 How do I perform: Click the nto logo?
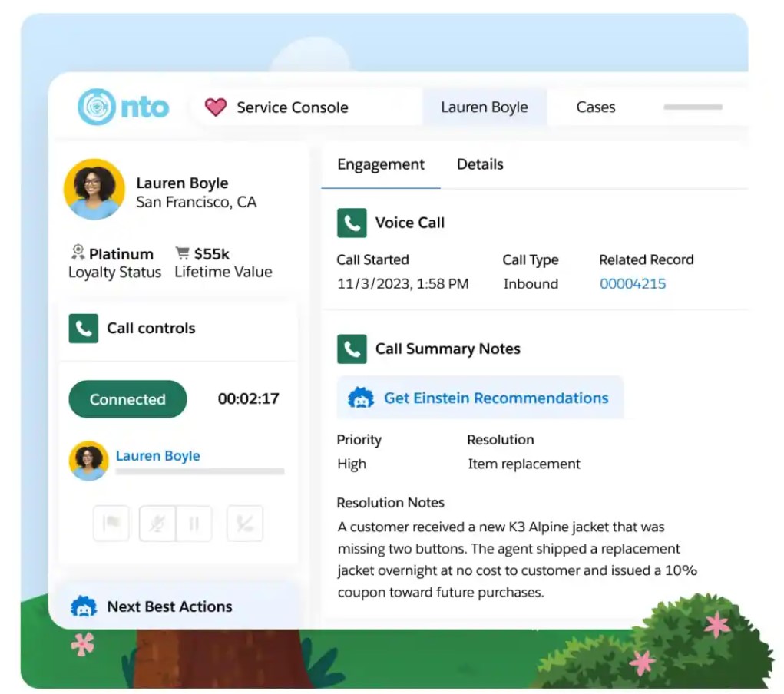(x=123, y=107)
